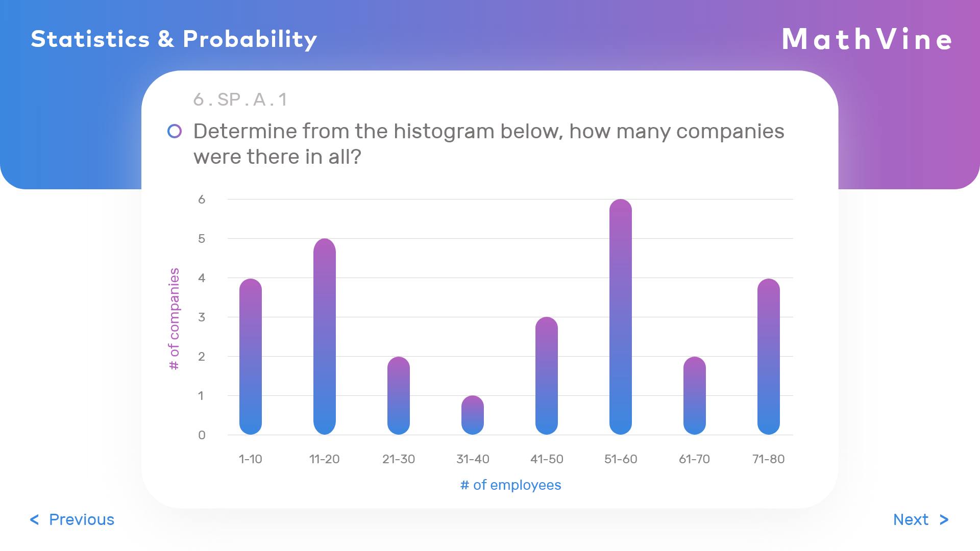Go to the Previous question

(x=82, y=519)
